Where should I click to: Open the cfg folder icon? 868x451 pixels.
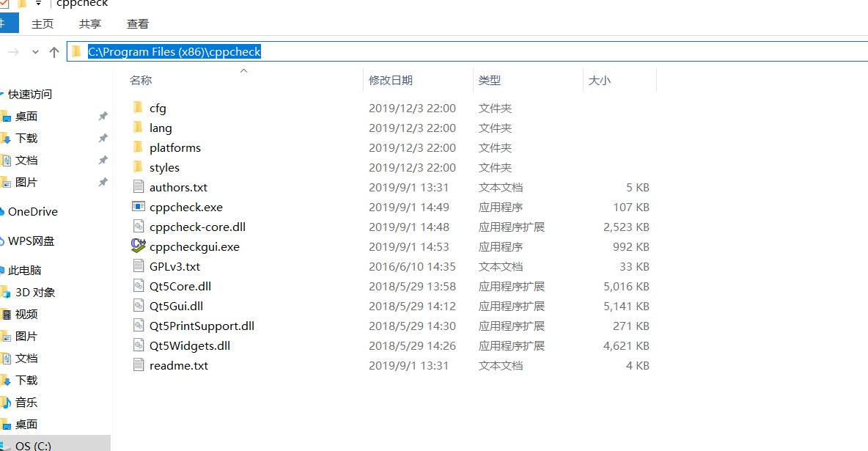(x=139, y=108)
